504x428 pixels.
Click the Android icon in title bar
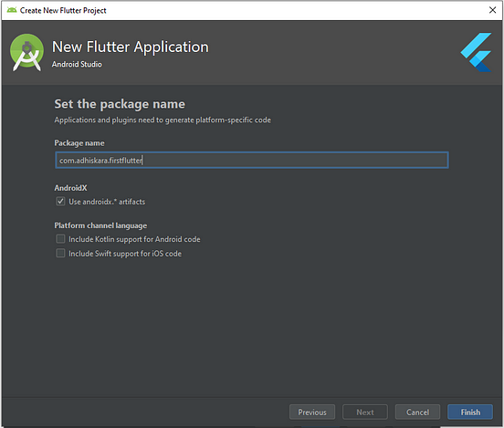[12, 10]
